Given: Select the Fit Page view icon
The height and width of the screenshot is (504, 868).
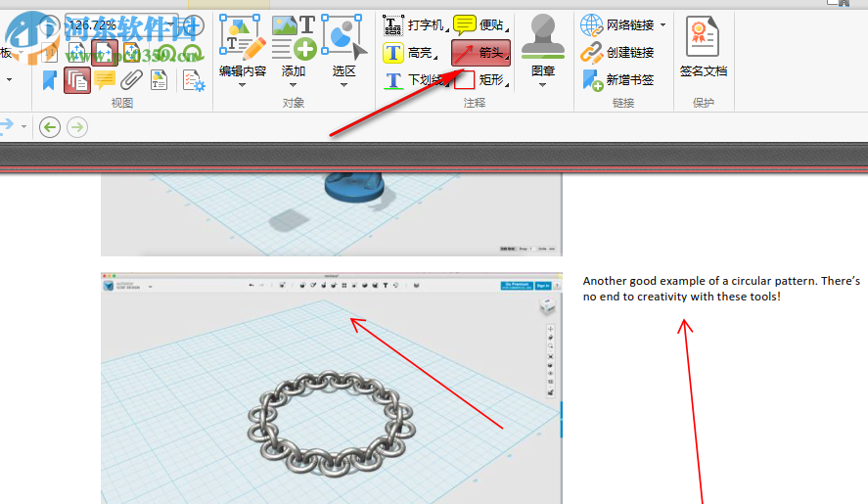Looking at the screenshot, I should (77, 53).
